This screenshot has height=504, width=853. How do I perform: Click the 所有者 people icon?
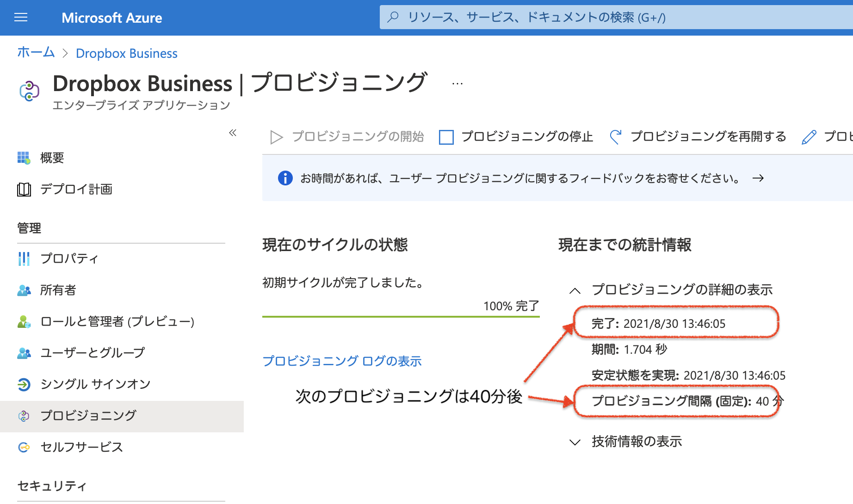(24, 290)
